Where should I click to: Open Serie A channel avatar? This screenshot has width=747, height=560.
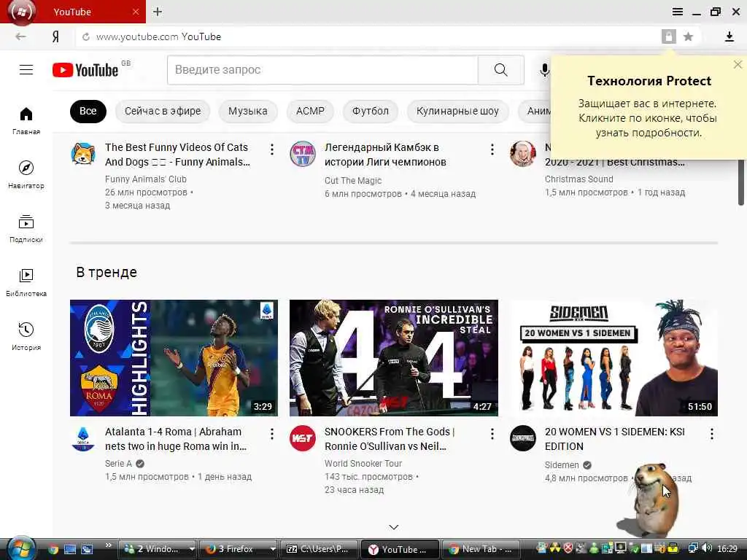tap(83, 438)
